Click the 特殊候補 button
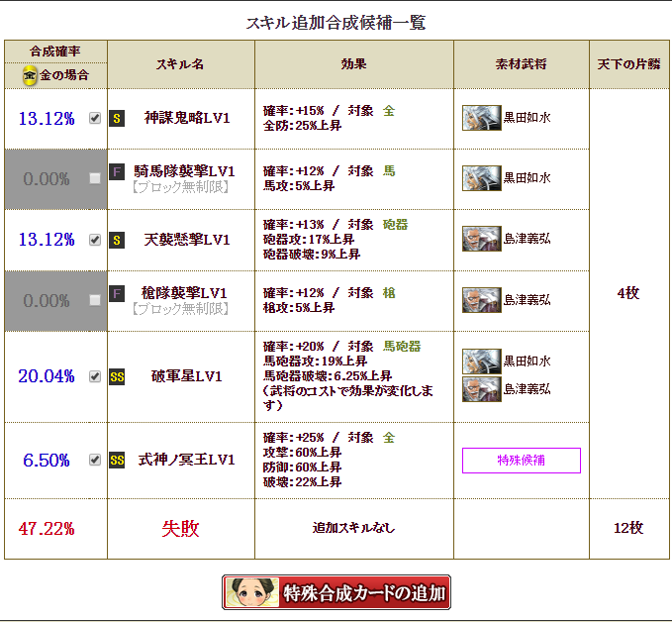 (522, 461)
